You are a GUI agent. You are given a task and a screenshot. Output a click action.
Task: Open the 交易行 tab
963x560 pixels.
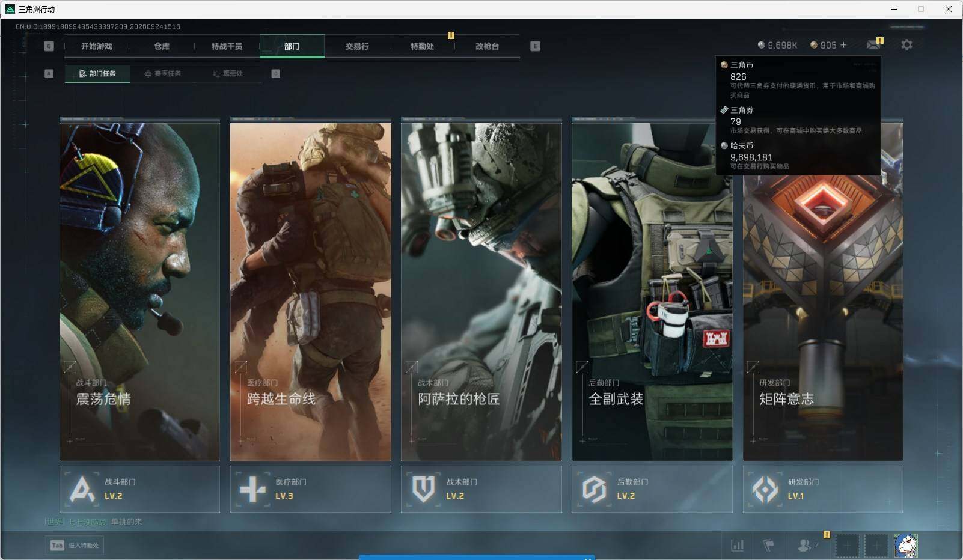point(357,46)
